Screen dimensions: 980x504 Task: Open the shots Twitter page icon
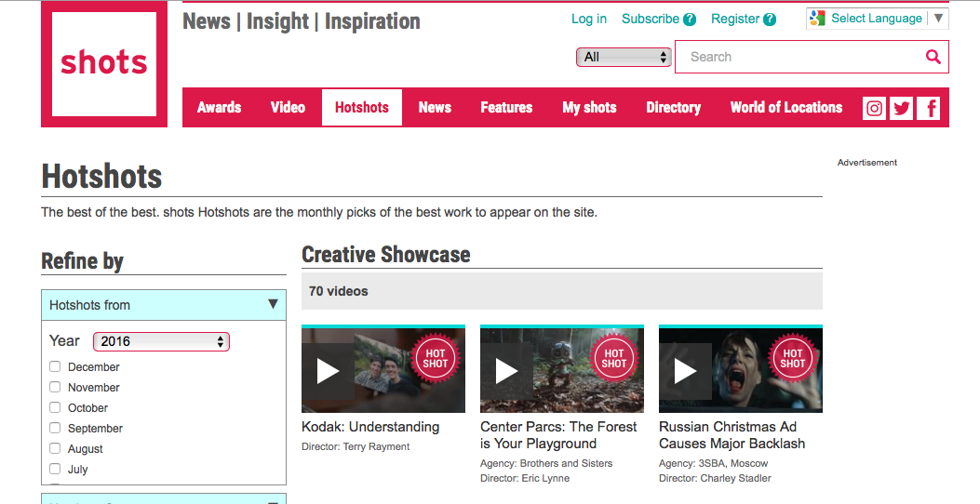pos(901,108)
